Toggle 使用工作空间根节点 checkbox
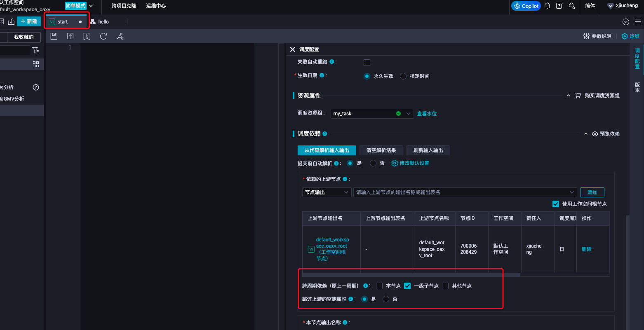The image size is (644, 330). [x=556, y=204]
